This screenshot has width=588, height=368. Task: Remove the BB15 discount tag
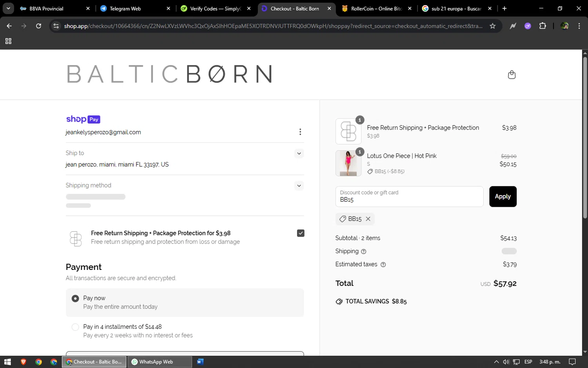[368, 219]
